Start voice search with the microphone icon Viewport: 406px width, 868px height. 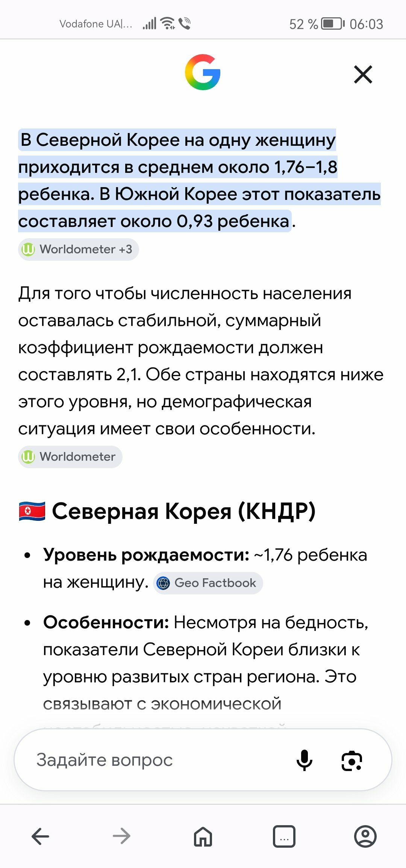(304, 760)
